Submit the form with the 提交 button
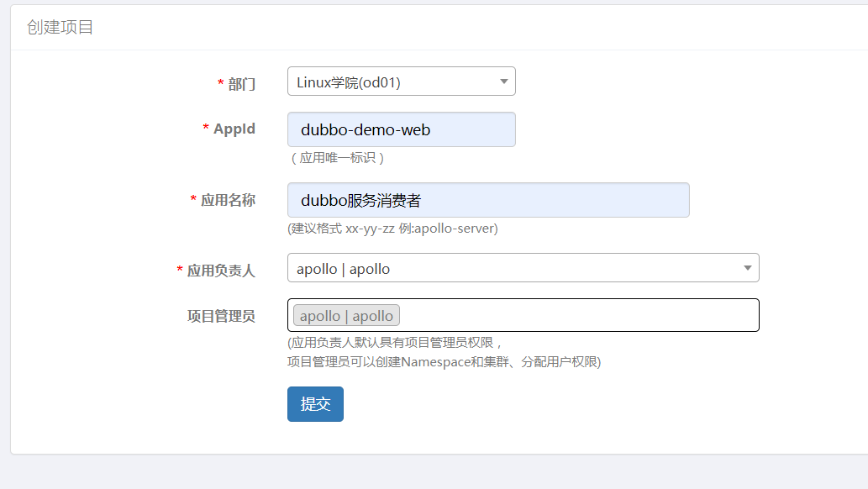Screen dimensions: 868x489 coord(316,404)
